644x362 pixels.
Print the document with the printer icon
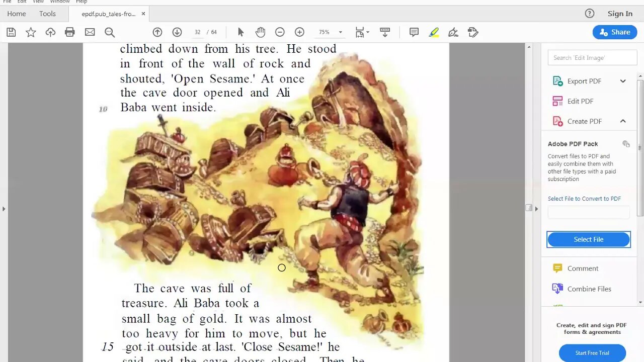(x=70, y=32)
